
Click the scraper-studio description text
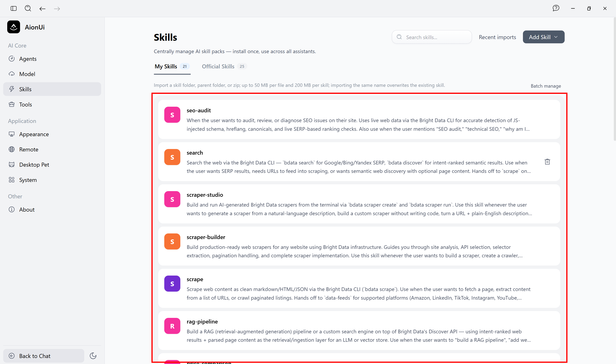pyautogui.click(x=359, y=209)
